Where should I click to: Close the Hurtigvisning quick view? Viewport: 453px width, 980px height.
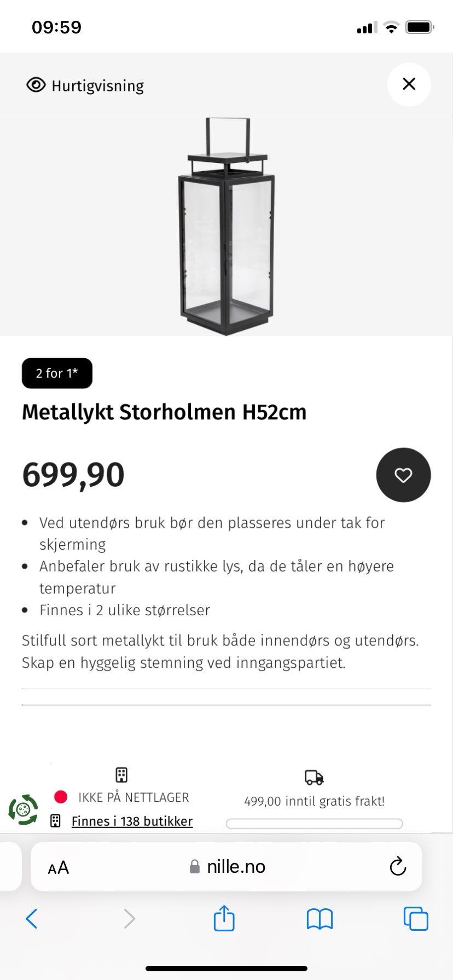click(409, 84)
